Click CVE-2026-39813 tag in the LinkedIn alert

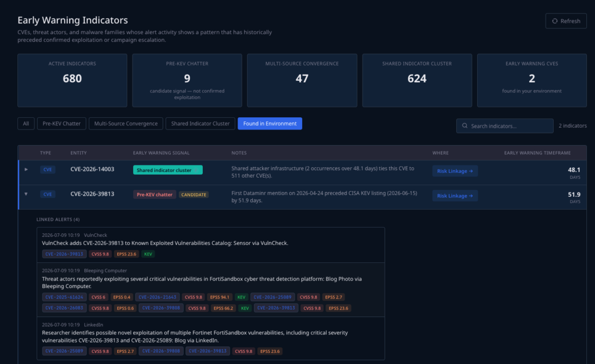tap(207, 351)
